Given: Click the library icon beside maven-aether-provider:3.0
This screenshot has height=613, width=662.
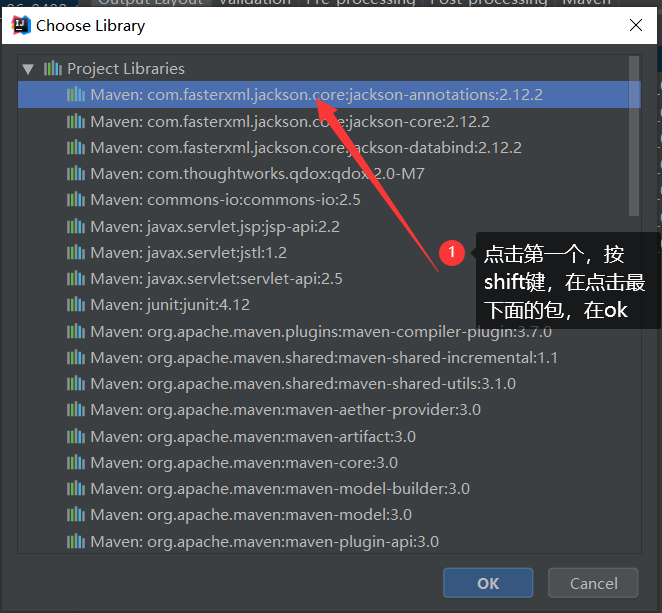Looking at the screenshot, I should (76, 410).
